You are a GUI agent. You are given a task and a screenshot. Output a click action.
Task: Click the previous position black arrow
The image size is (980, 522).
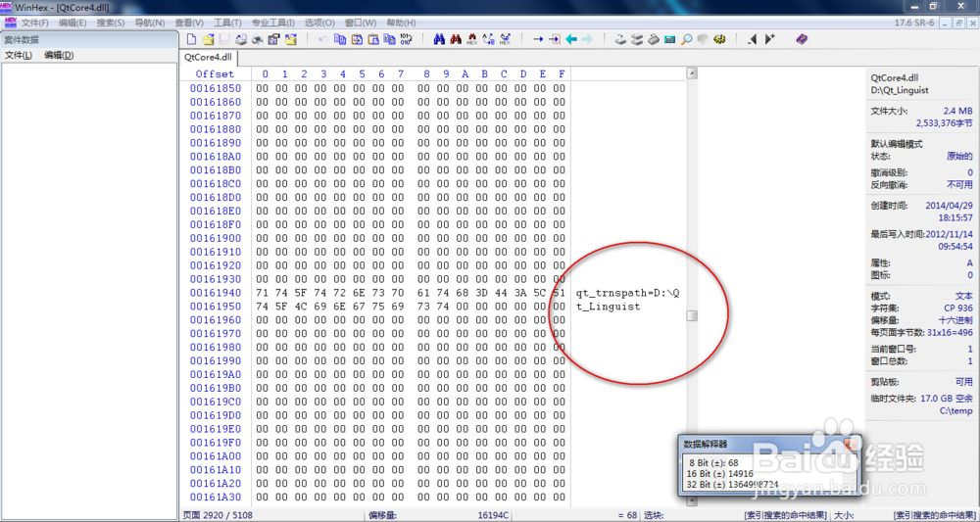pos(753,39)
